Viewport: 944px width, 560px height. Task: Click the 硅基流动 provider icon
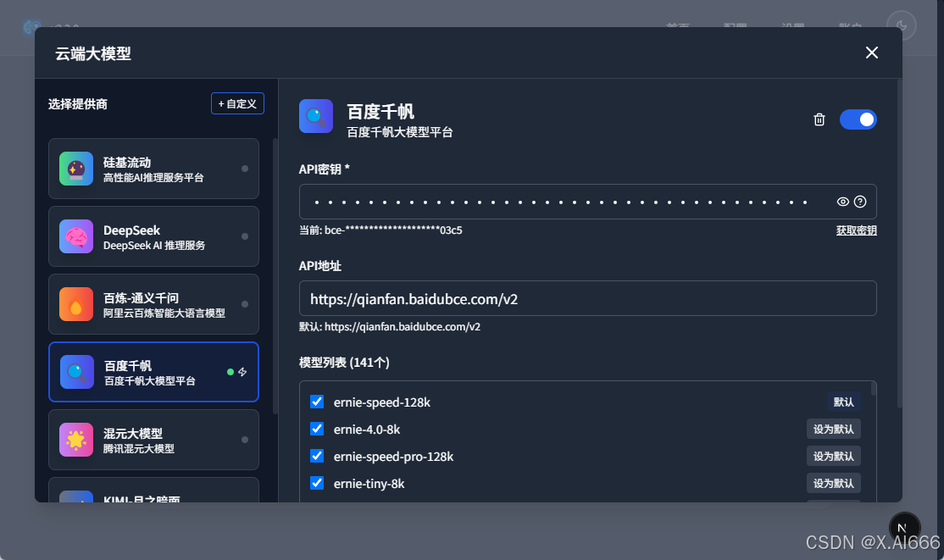[x=76, y=169]
